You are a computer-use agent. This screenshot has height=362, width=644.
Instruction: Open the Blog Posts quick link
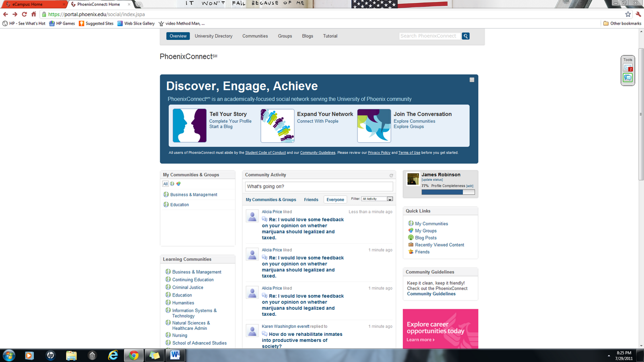click(x=426, y=238)
